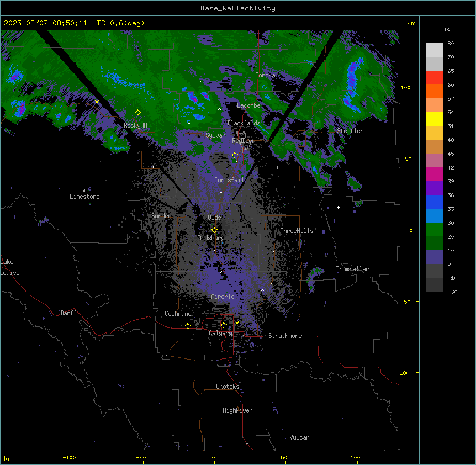476x465 pixels.
Task: Click the Olds town label
Action: tap(214, 218)
